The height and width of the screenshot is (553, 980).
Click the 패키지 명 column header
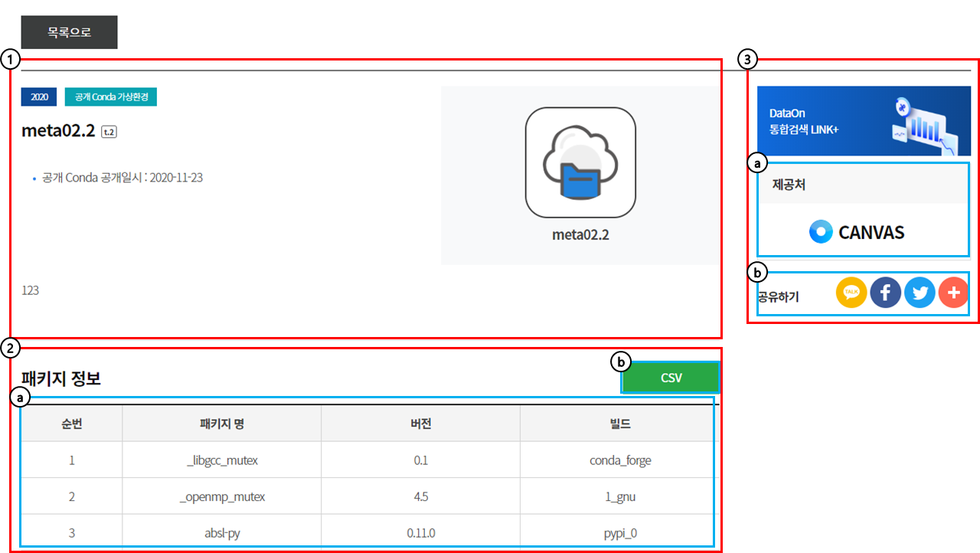pyautogui.click(x=221, y=424)
